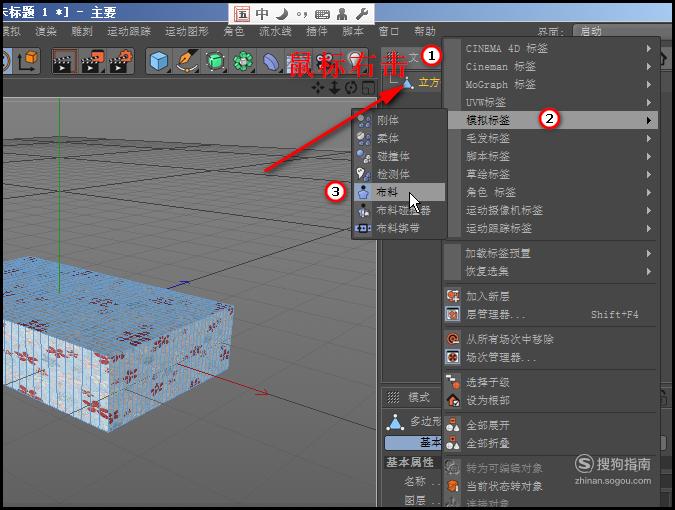
Task: Expand Cineman 标签 submenu
Action: coord(551,67)
